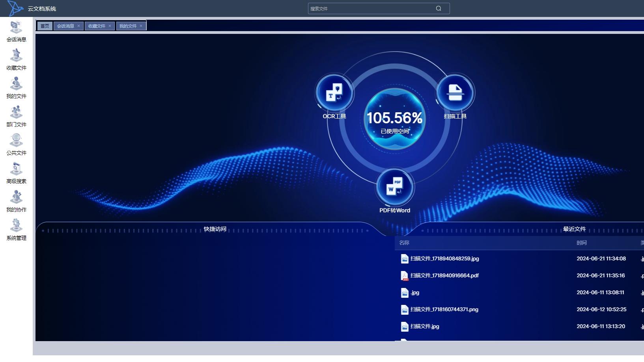Close the 收藏文件 tab
The width and height of the screenshot is (644, 362).
pos(110,26)
